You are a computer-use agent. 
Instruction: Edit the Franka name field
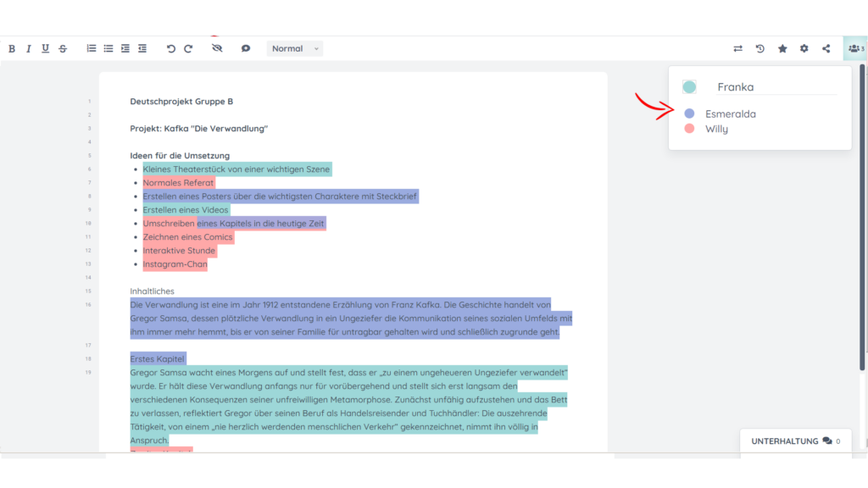point(776,87)
